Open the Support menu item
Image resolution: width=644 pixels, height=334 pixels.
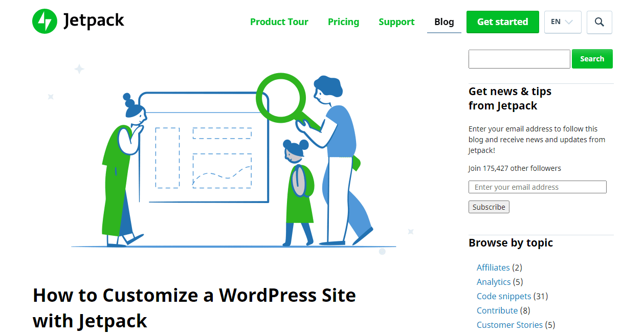click(396, 22)
